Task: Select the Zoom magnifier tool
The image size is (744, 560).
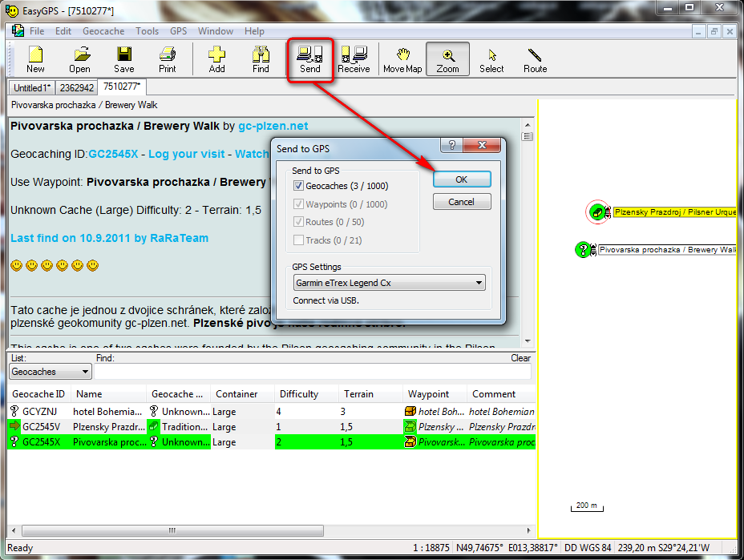Action: [x=447, y=59]
